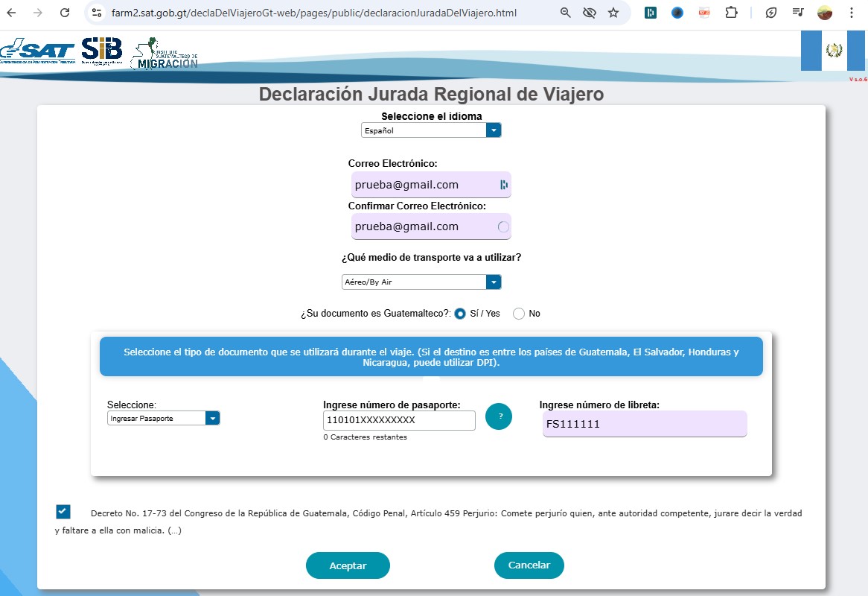This screenshot has width=868, height=596.
Task: Open the browser extensions puzzle icon
Action: [731, 13]
